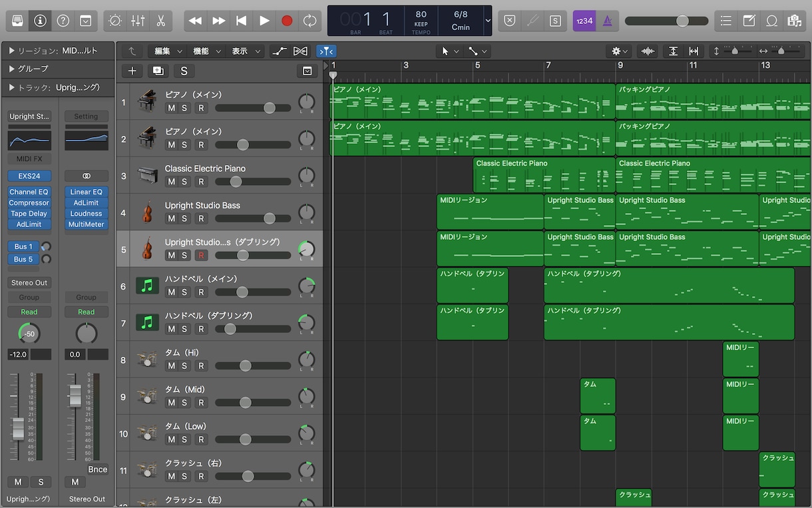
Task: Click the waveform zoom icon
Action: pyautogui.click(x=647, y=51)
